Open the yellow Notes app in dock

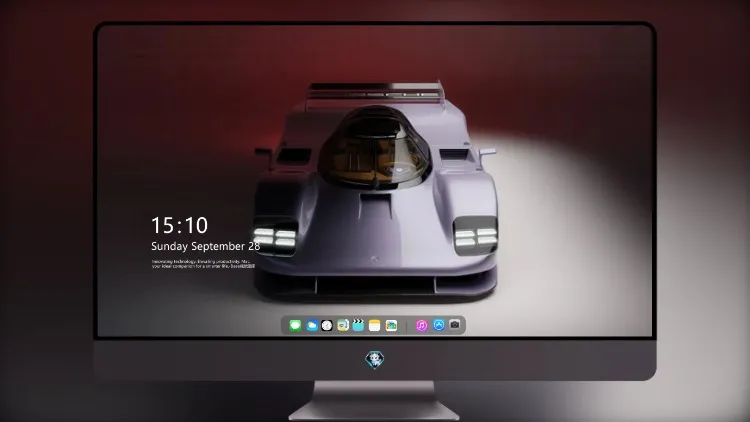(x=375, y=325)
